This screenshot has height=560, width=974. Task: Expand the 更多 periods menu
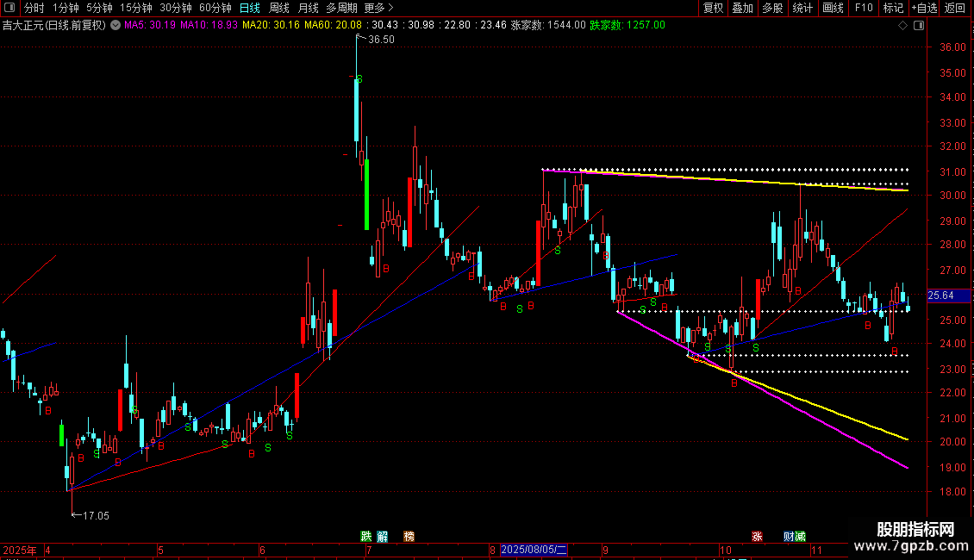pos(378,8)
